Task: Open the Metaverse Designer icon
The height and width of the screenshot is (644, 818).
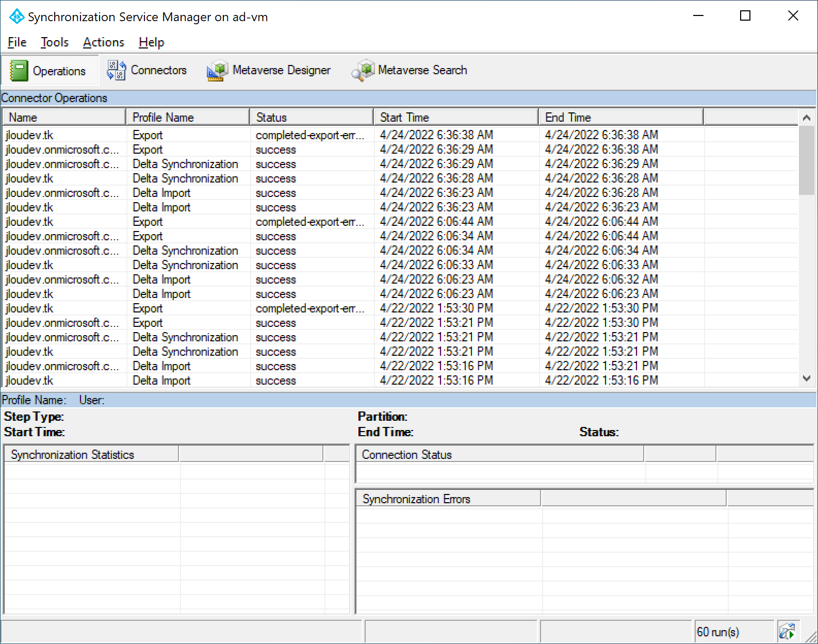Action: point(218,70)
